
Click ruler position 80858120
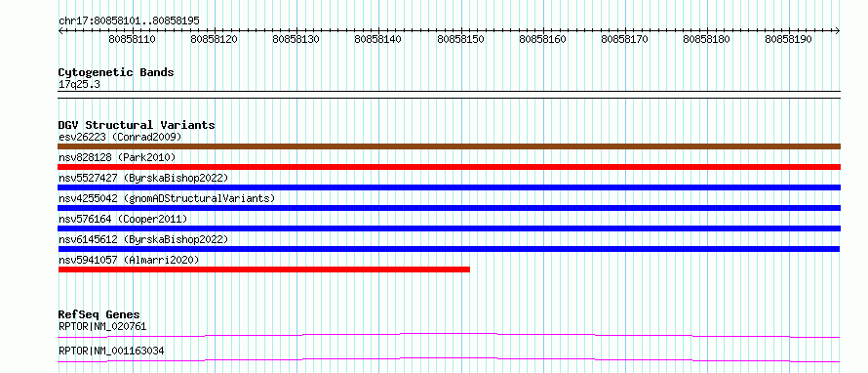215,39
